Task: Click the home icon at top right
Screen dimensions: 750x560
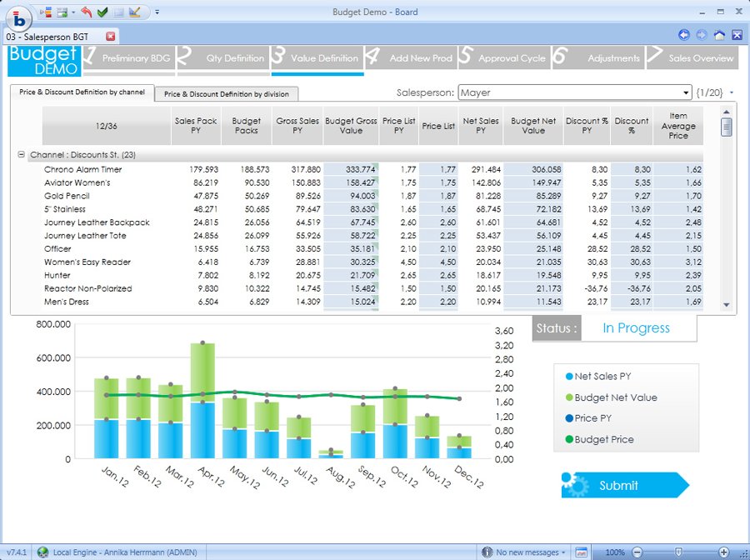Action: (x=719, y=35)
